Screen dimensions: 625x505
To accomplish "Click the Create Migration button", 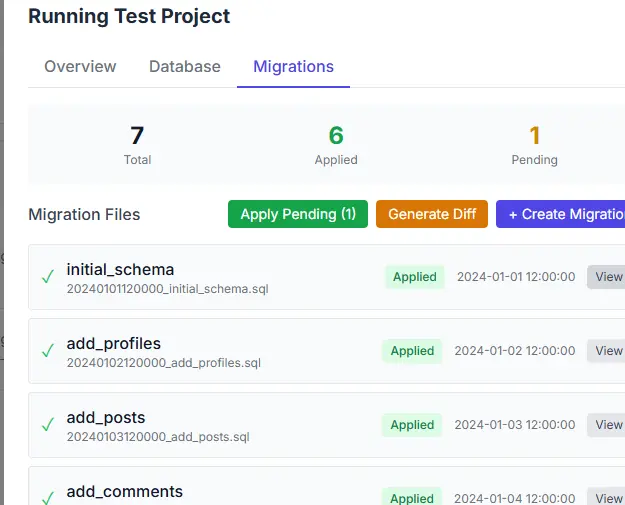I will [560, 214].
